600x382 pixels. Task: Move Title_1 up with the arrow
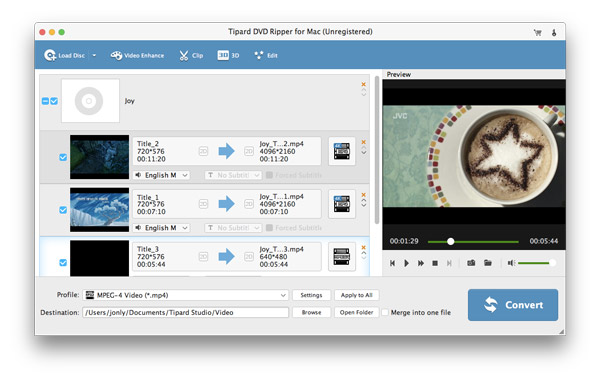[364, 200]
